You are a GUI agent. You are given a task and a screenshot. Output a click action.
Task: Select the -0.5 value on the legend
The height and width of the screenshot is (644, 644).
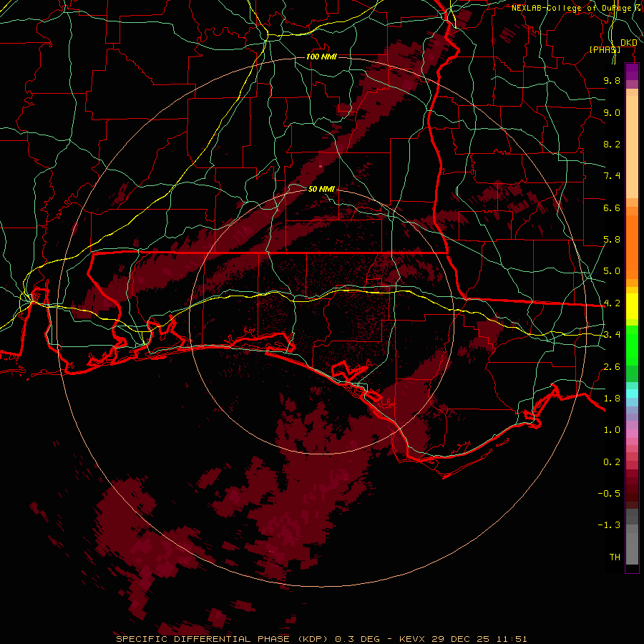pyautogui.click(x=609, y=494)
